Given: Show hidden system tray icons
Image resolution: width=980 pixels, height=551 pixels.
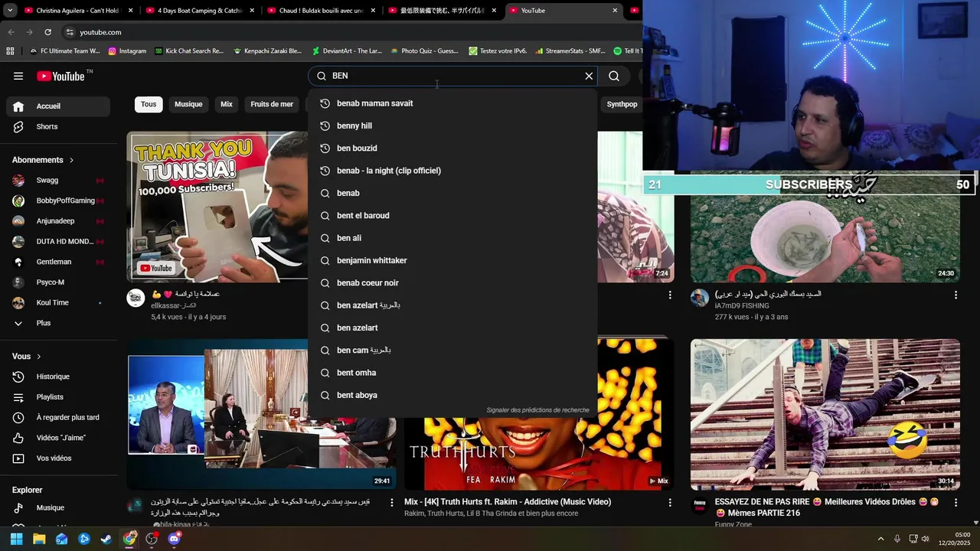Looking at the screenshot, I should [880, 539].
